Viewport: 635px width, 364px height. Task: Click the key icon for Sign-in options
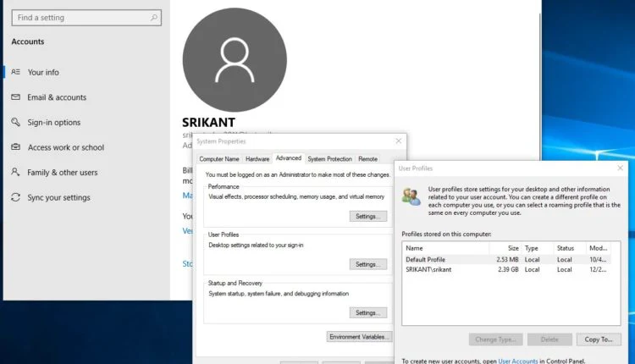point(15,122)
